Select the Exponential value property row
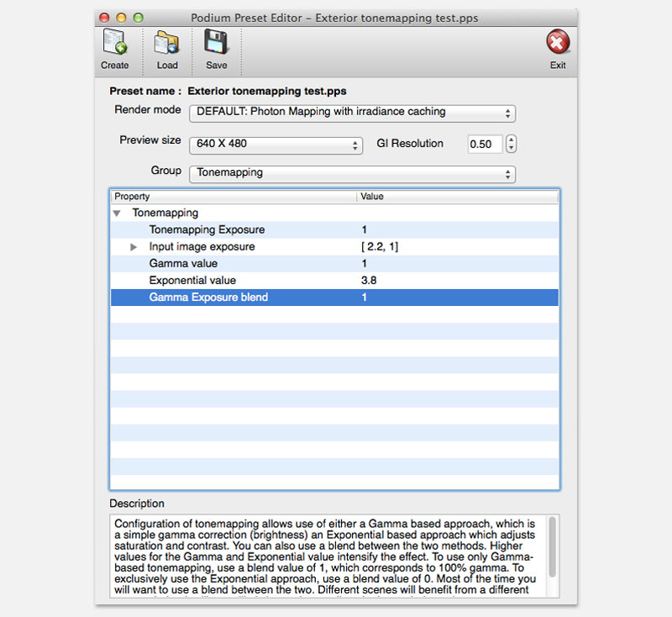The image size is (672, 617). (334, 281)
